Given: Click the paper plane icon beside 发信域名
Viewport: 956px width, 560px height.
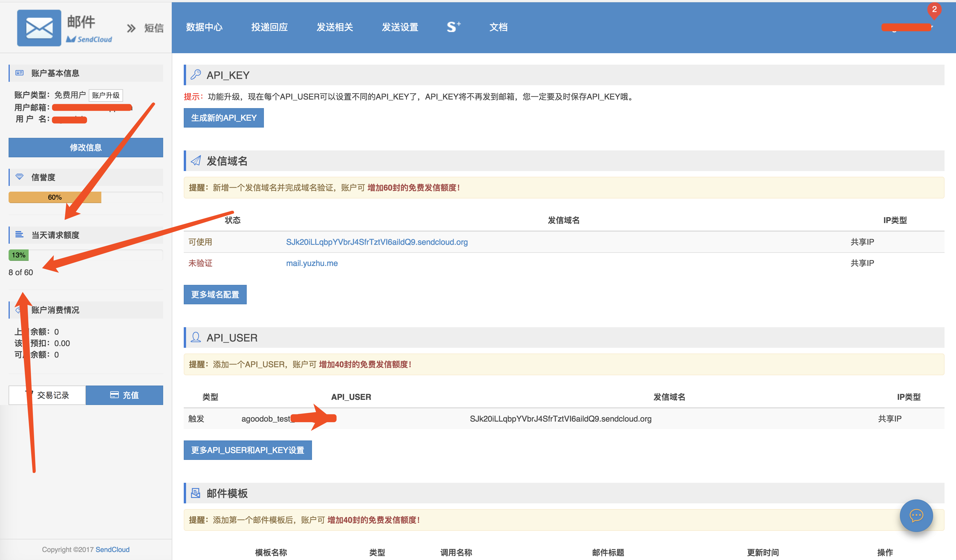Looking at the screenshot, I should point(196,161).
